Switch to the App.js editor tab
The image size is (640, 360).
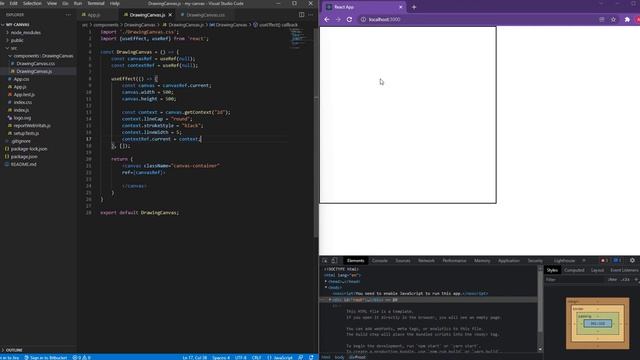tap(93, 15)
